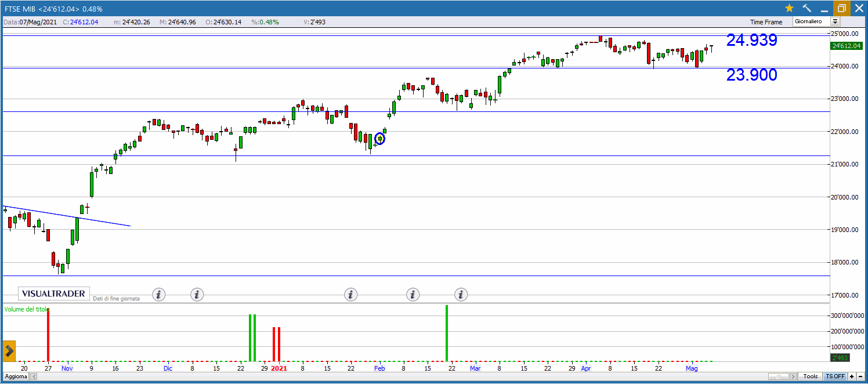Zoom in with the plus button
The image size is (868, 384).
[x=852, y=376]
